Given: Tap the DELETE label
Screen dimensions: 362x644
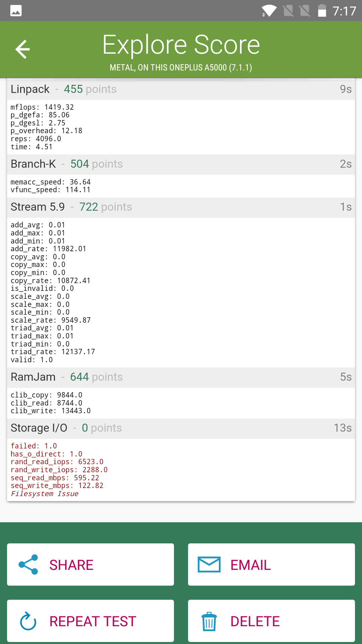Looking at the screenshot, I should pos(255,622).
